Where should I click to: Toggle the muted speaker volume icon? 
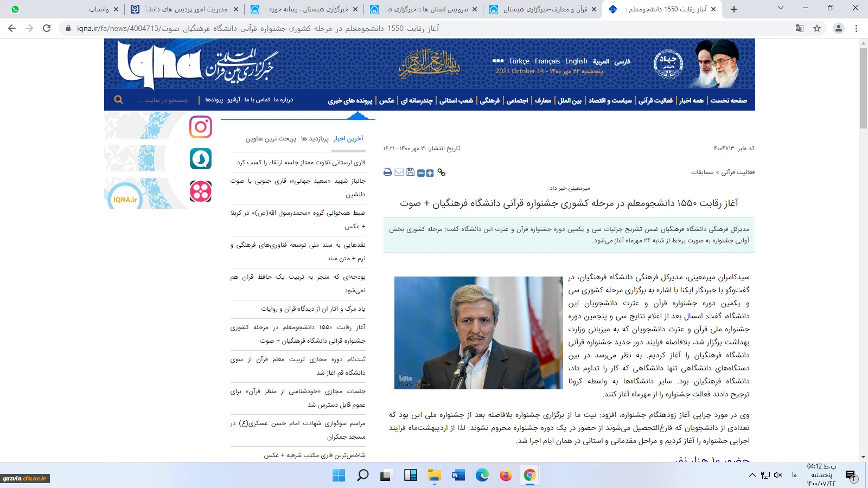tap(778, 475)
